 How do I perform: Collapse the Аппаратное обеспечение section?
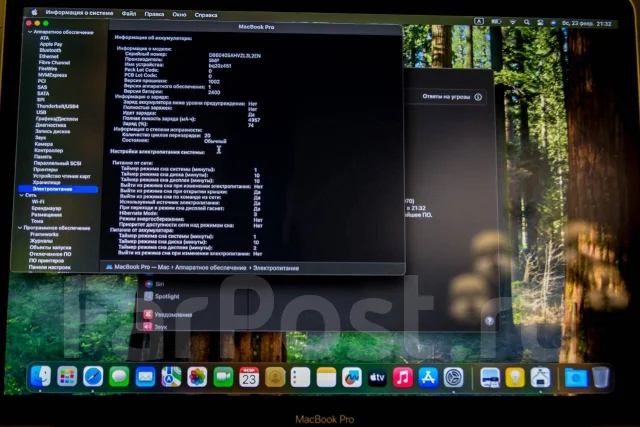click(30, 32)
